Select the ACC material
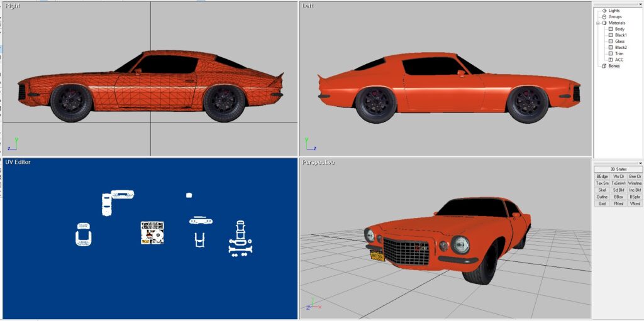The width and height of the screenshot is (644, 321). (x=619, y=60)
